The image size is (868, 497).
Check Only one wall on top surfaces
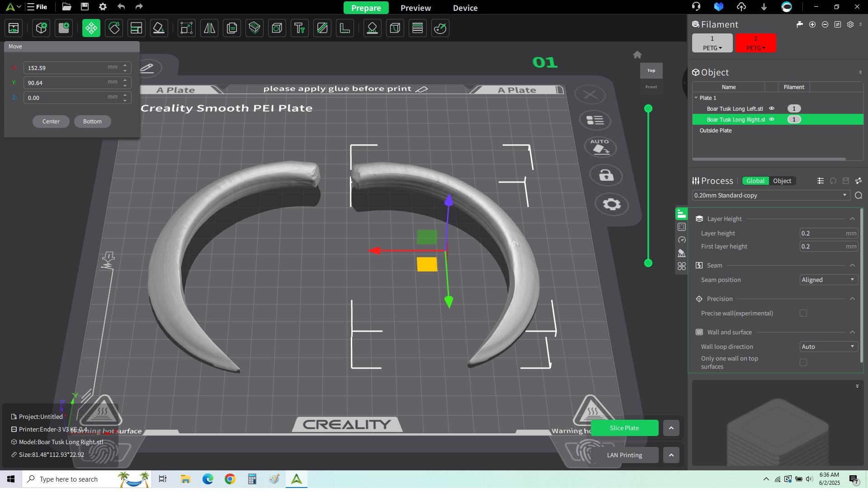(x=803, y=362)
